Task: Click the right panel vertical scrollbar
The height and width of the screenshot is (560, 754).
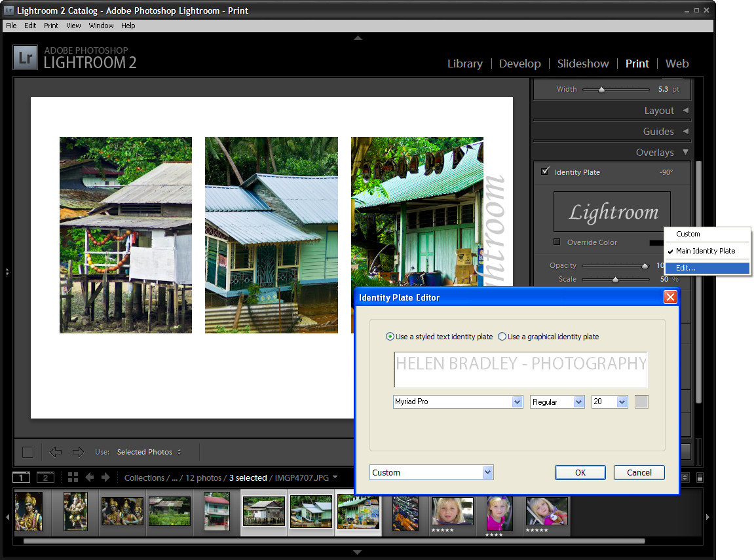Action: 699,282
